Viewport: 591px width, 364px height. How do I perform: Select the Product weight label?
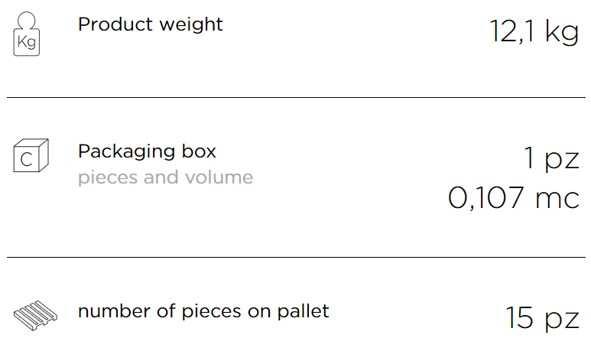[151, 25]
